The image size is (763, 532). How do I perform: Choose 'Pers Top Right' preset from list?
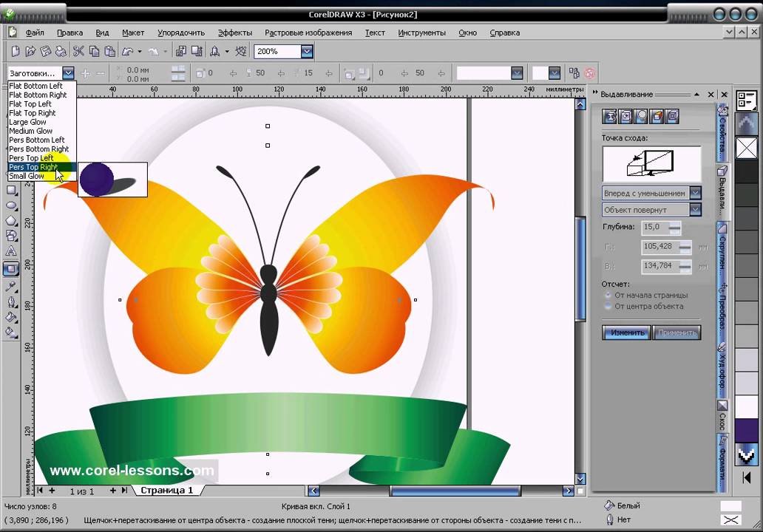point(33,167)
